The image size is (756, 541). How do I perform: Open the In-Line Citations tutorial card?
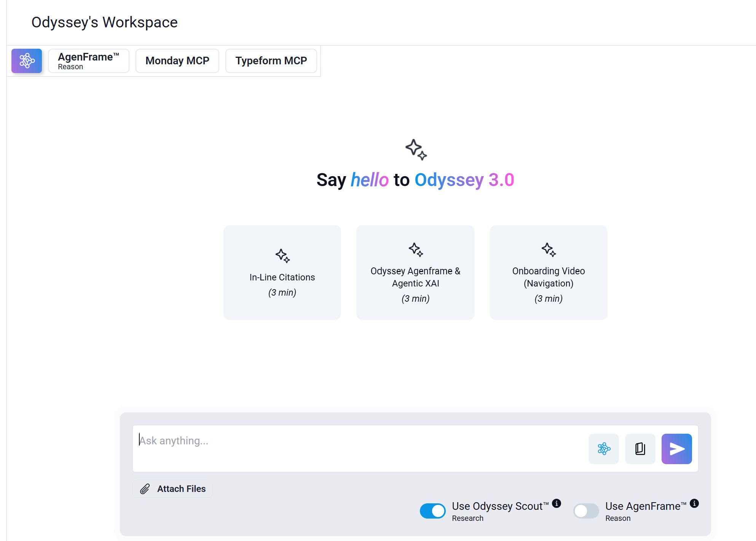coord(282,272)
